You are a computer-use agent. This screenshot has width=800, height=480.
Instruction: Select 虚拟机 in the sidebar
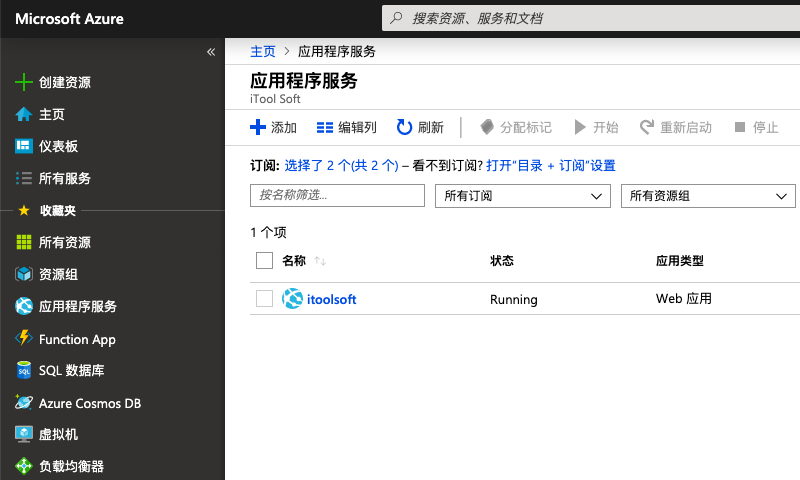(x=58, y=434)
